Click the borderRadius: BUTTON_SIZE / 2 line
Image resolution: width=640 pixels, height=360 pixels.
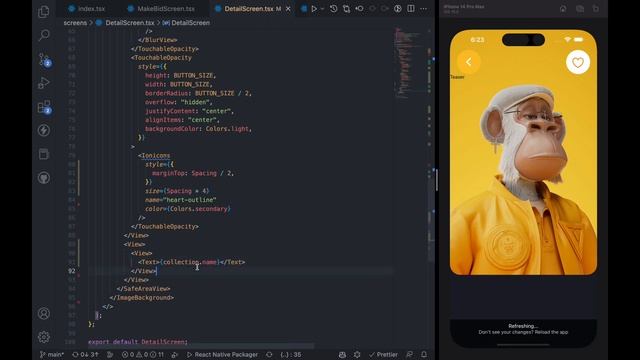click(198, 93)
